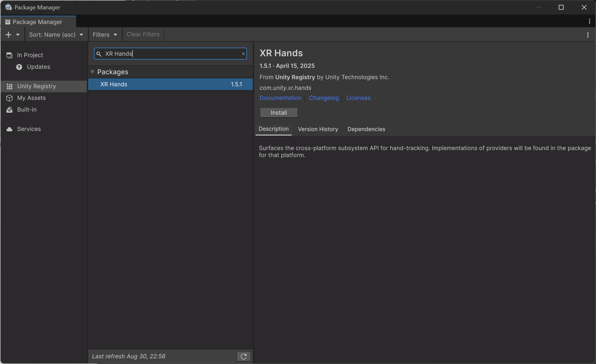Close the Package Manager window

coord(584,7)
